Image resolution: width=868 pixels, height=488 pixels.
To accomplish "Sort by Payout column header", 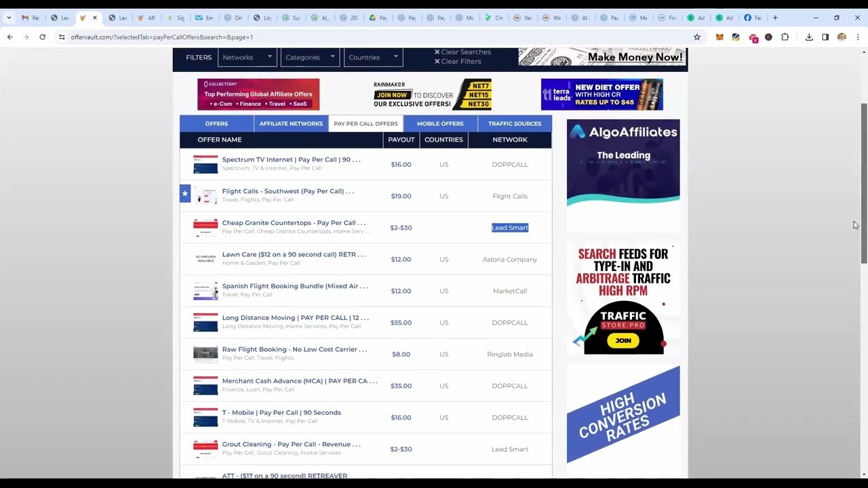I will point(401,140).
